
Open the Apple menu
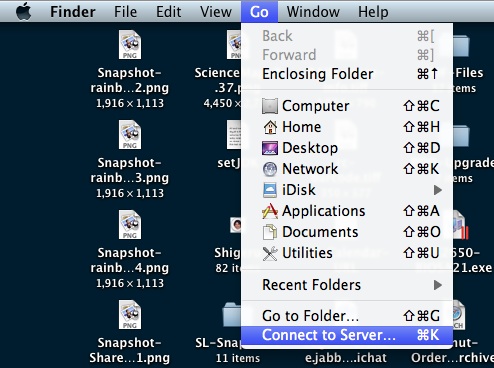23,12
